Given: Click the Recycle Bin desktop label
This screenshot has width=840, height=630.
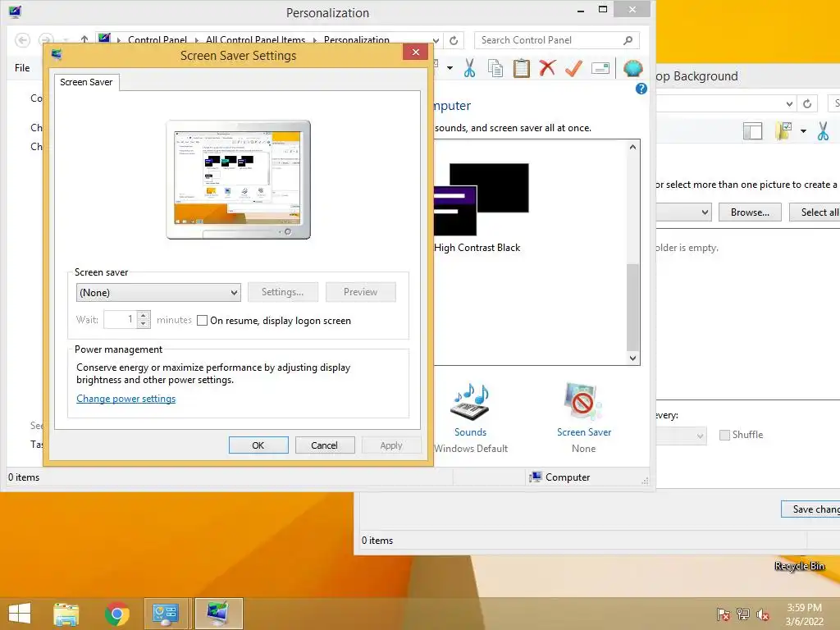Looking at the screenshot, I should click(x=799, y=566).
